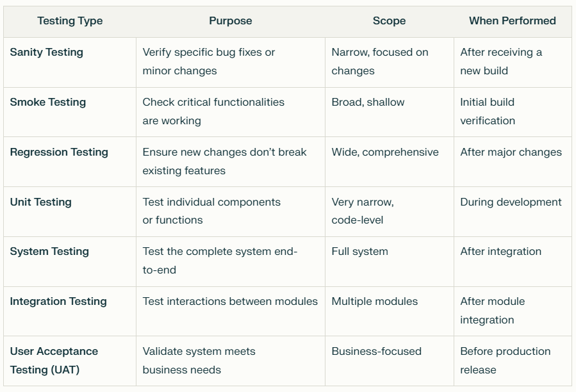Select the Smoke Testing row label
This screenshot has height=392, width=576.
point(48,102)
